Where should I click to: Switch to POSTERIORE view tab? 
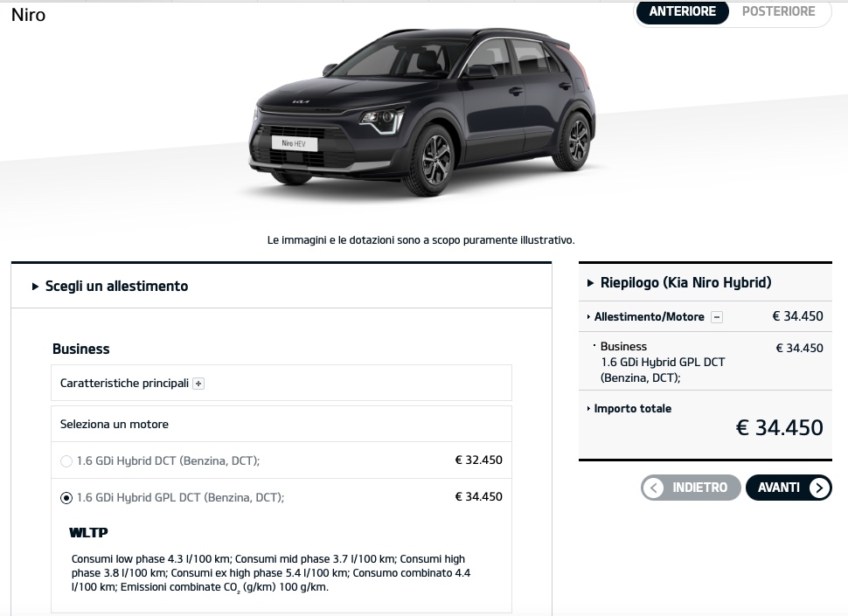[x=778, y=11]
